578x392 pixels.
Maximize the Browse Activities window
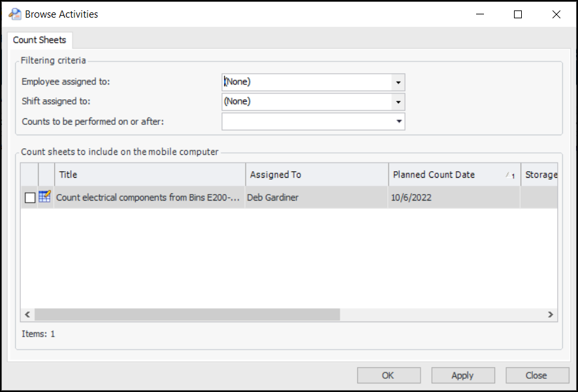(518, 14)
